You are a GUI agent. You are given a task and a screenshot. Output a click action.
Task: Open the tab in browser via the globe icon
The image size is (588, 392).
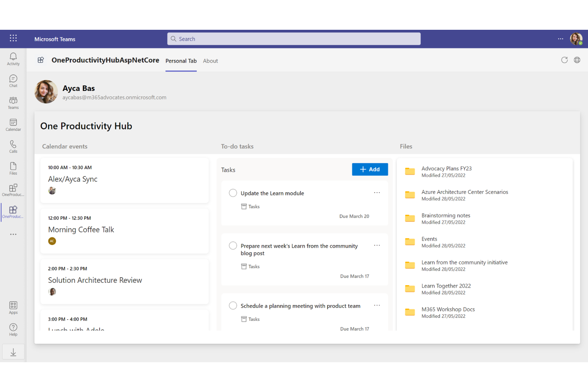point(577,60)
